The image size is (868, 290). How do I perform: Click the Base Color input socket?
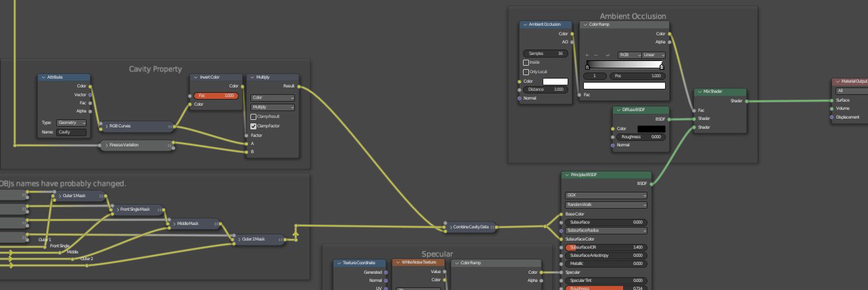562,214
